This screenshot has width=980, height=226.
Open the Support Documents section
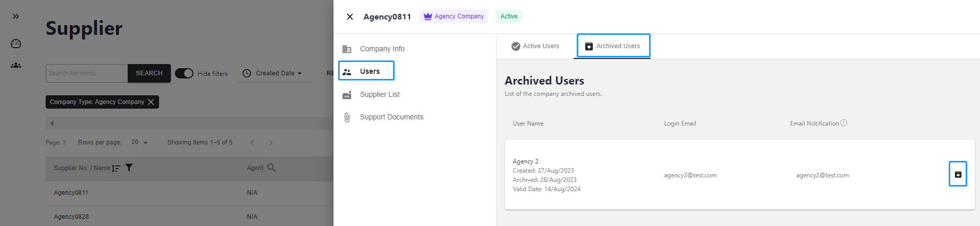(391, 117)
